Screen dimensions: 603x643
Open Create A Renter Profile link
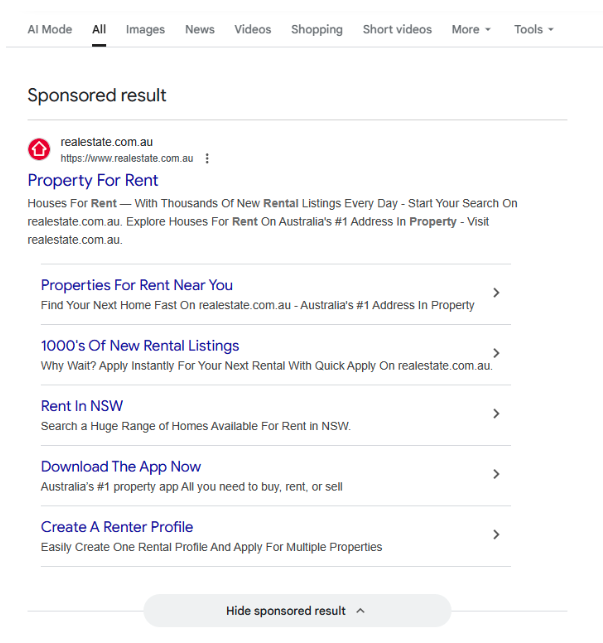point(117,527)
